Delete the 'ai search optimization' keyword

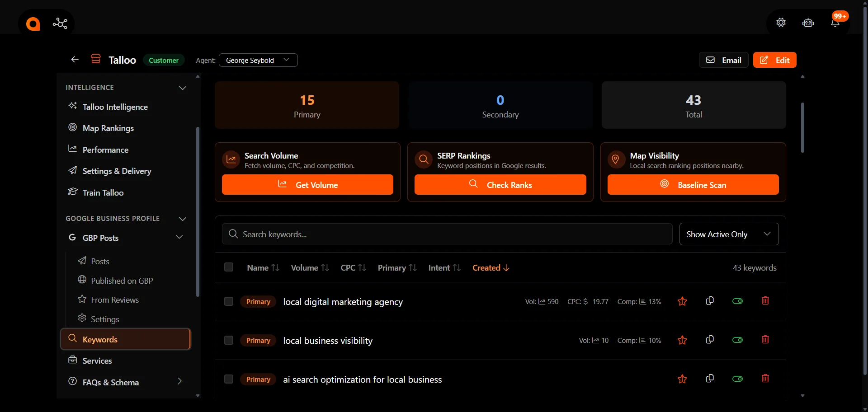click(x=765, y=379)
